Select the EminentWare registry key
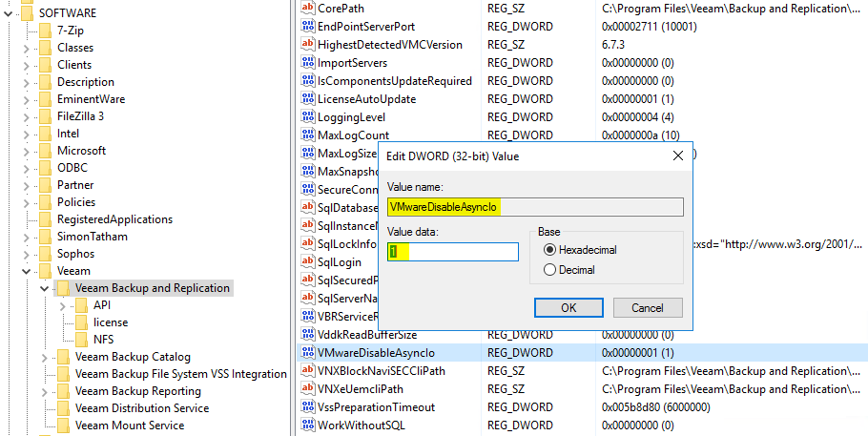 click(x=91, y=99)
